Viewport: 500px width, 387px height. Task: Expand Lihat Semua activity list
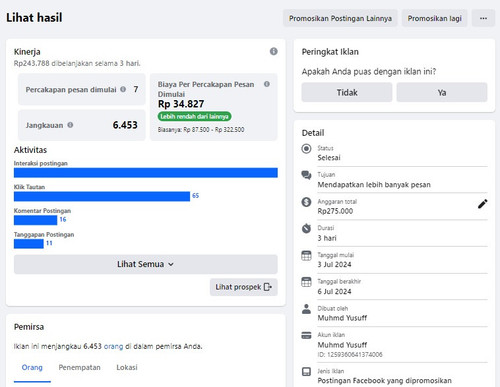click(146, 264)
